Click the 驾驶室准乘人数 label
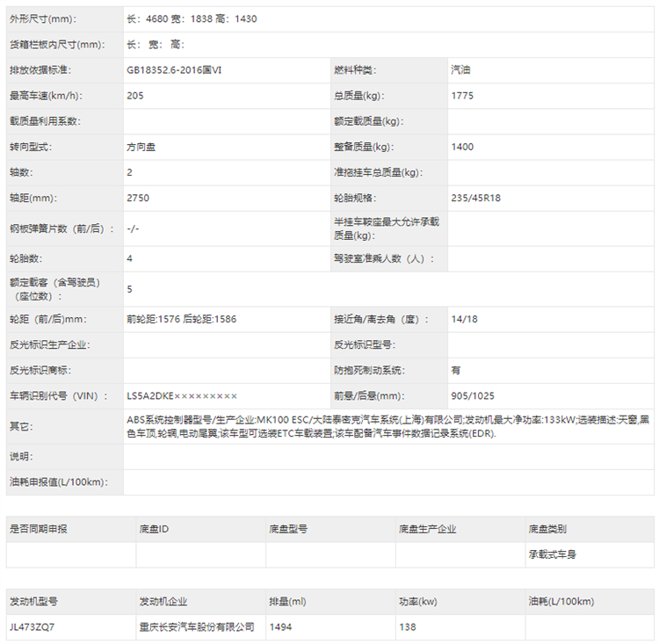The height and width of the screenshot is (644, 659). (384, 259)
